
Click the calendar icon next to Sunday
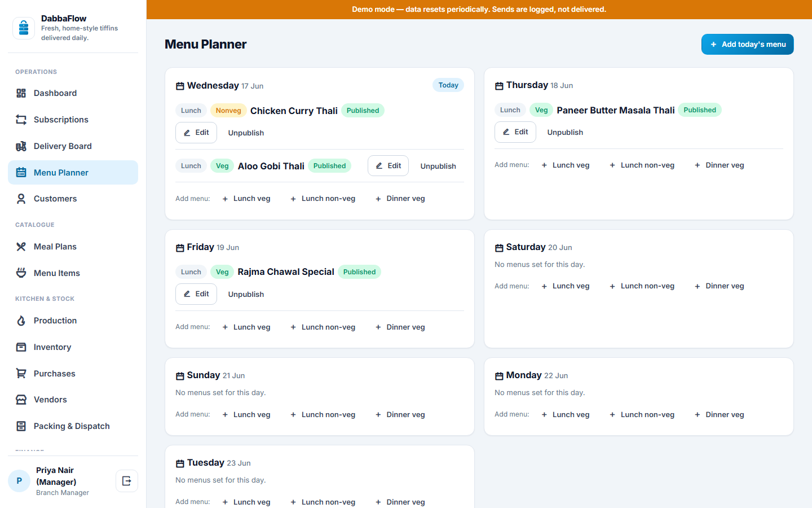[x=180, y=376]
